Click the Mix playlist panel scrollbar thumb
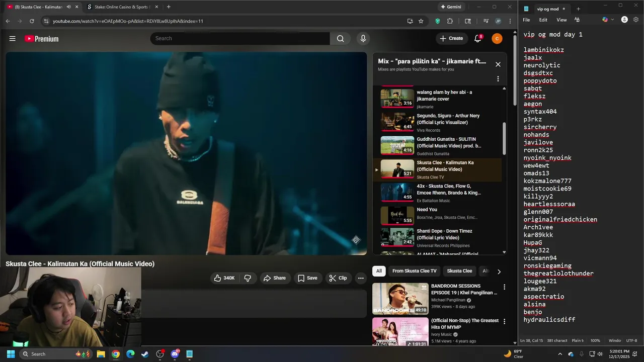 pyautogui.click(x=505, y=138)
